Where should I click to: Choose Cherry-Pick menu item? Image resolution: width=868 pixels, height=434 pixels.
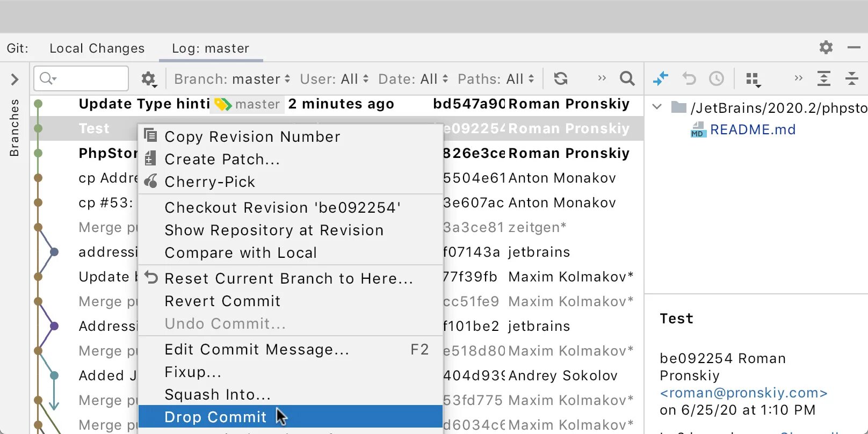[291, 182]
